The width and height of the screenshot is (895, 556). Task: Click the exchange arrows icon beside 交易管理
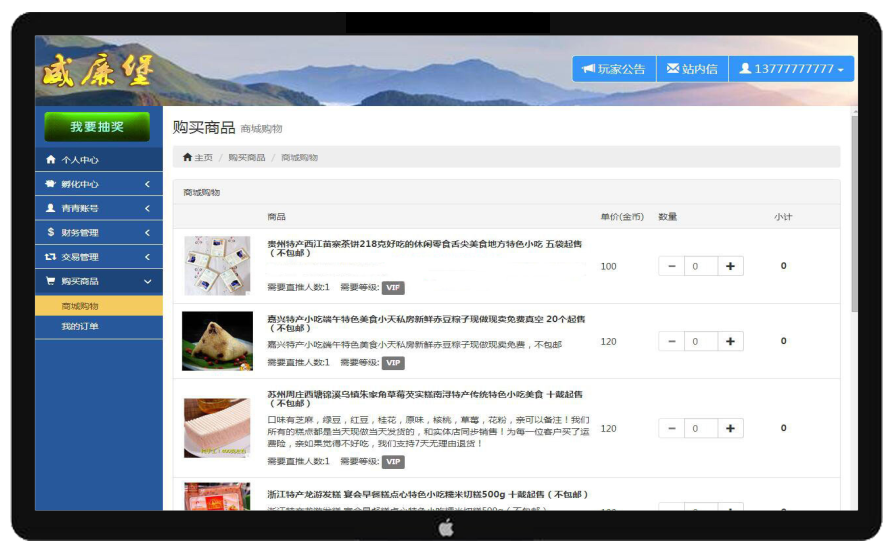(x=51, y=257)
